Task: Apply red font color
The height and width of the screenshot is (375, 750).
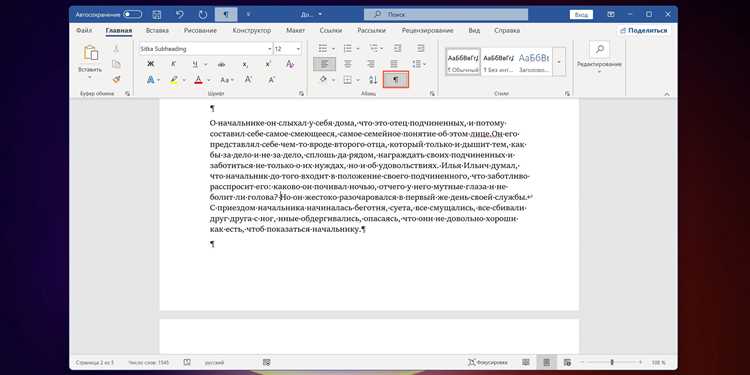Action: [x=199, y=80]
